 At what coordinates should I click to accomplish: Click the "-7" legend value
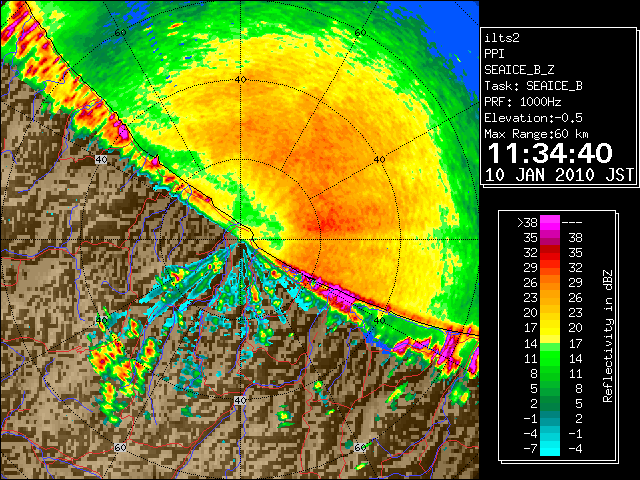530,449
